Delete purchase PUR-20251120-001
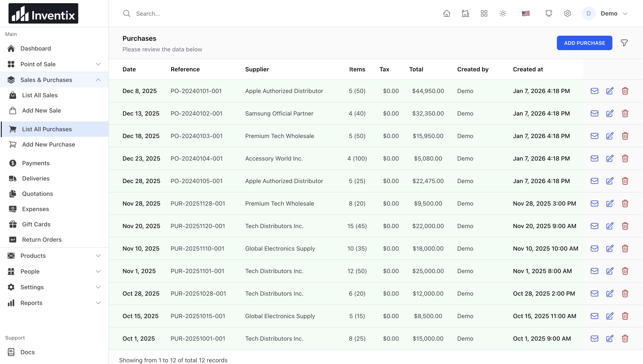643x364 pixels. [625, 226]
